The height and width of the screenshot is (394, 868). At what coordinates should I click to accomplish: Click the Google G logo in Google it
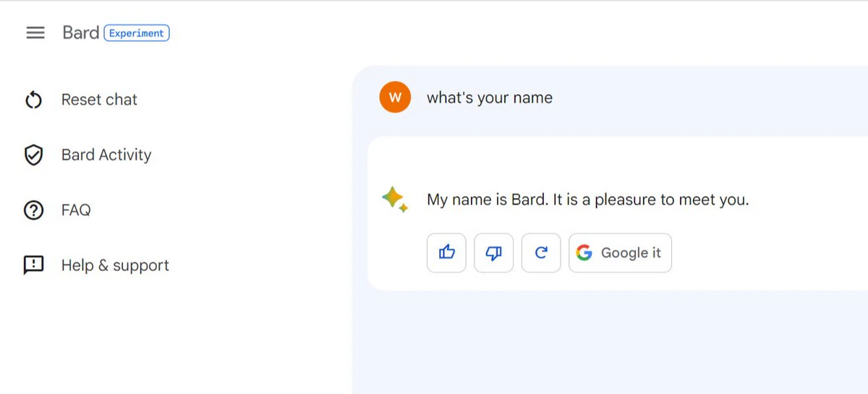584,252
